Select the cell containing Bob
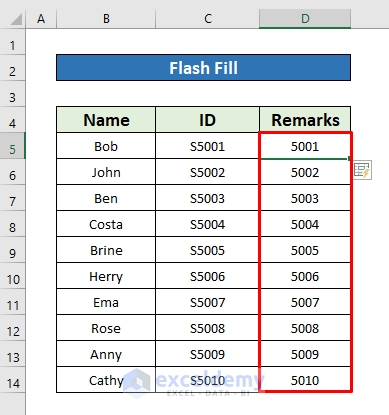Image resolution: width=389 pixels, height=415 pixels. [x=106, y=146]
